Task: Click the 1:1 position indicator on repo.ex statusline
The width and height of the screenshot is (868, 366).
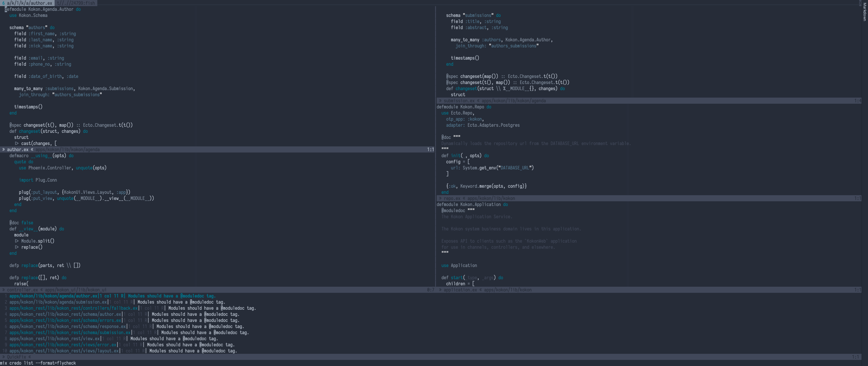Action: (857, 198)
